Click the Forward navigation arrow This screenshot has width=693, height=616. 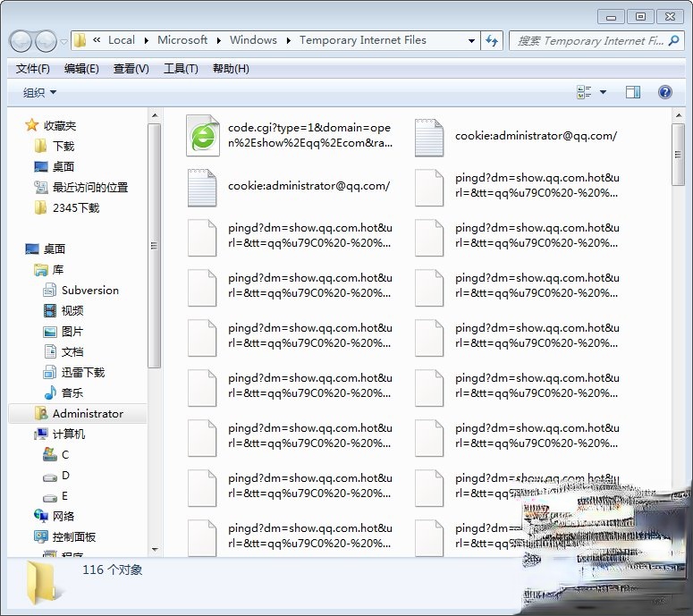coord(45,41)
